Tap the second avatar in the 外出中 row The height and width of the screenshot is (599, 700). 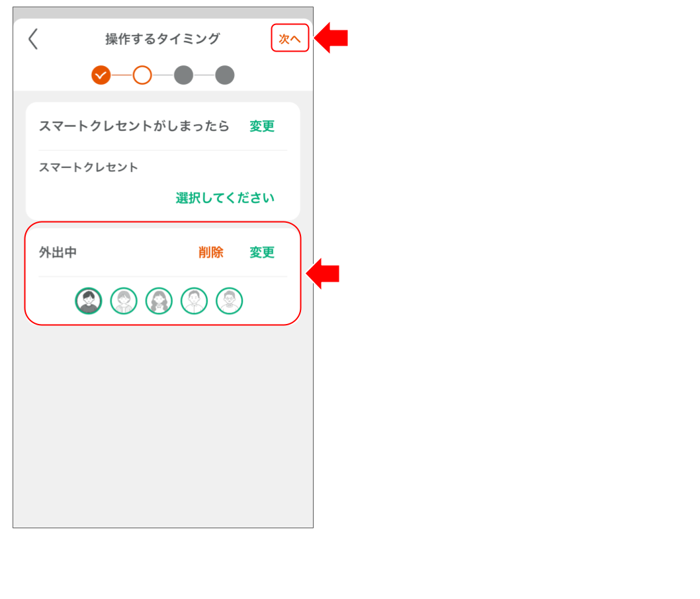(124, 301)
